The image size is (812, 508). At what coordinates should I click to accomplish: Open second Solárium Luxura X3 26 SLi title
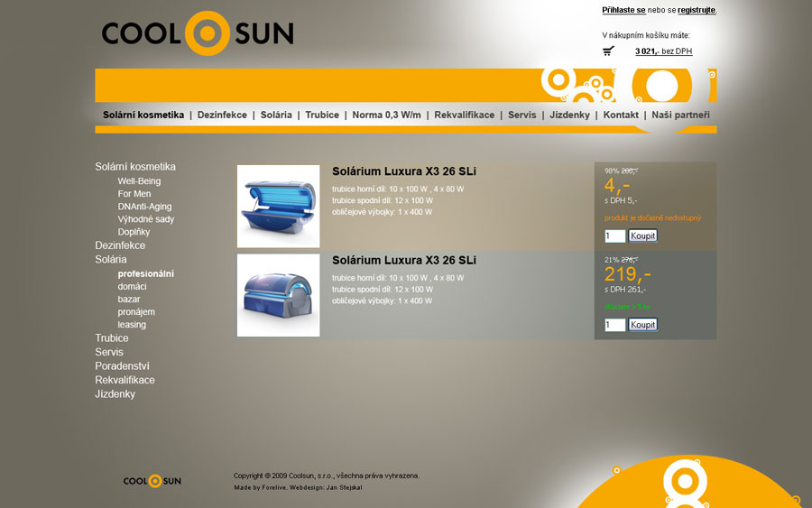pos(404,261)
